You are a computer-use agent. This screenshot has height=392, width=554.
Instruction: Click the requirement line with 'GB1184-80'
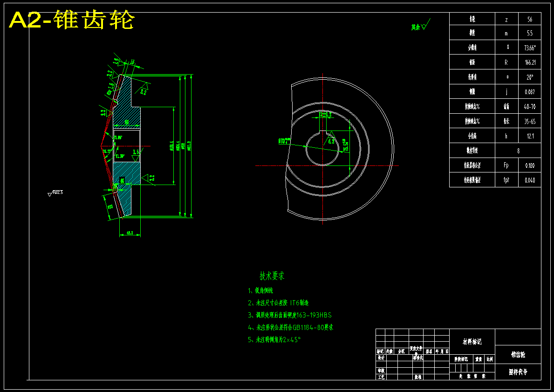point(290,327)
